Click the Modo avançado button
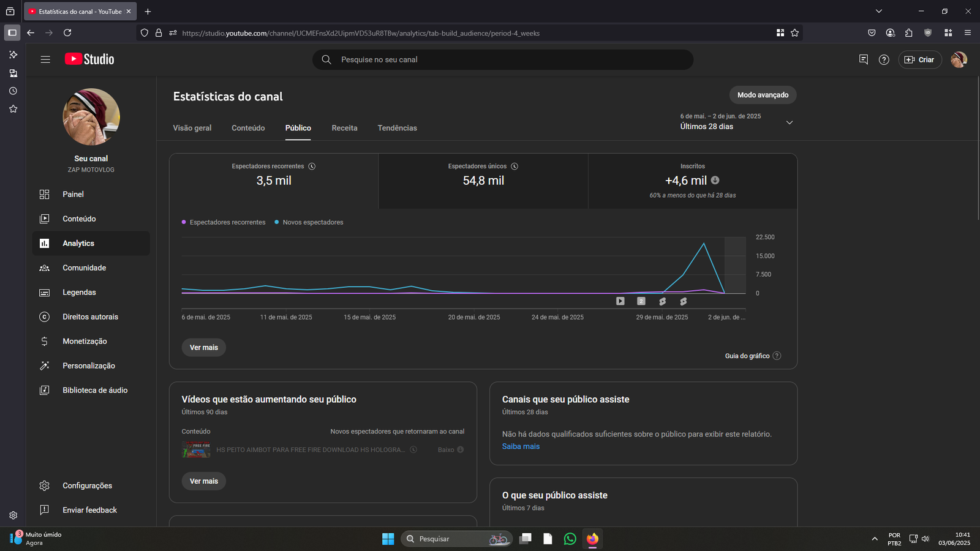980x551 pixels. pyautogui.click(x=763, y=95)
